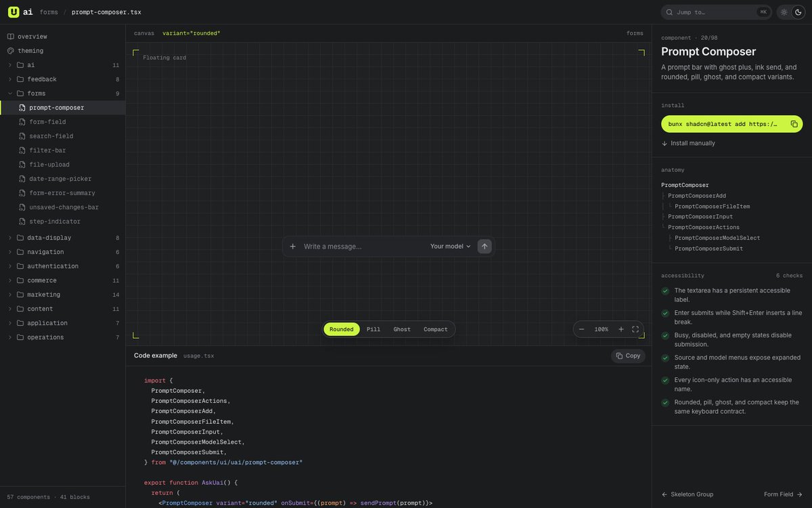Click the date-range-picker file icon
Image resolution: width=812 pixels, height=508 pixels.
coord(22,179)
